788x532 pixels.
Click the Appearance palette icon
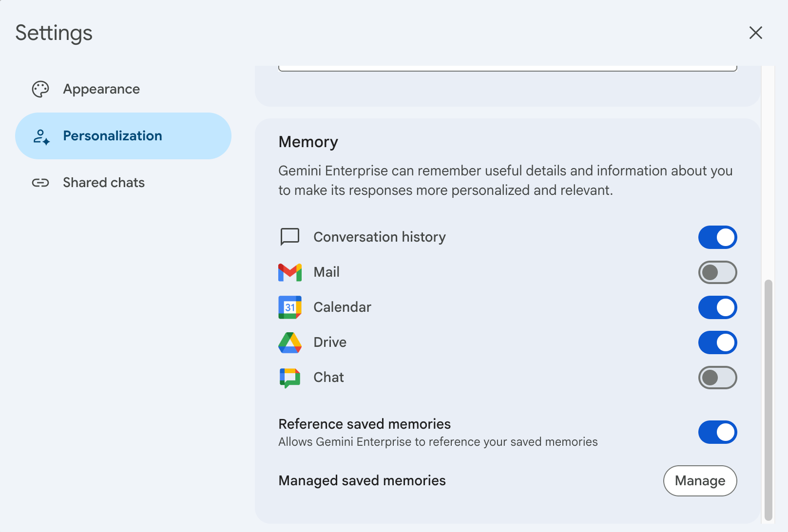[41, 89]
